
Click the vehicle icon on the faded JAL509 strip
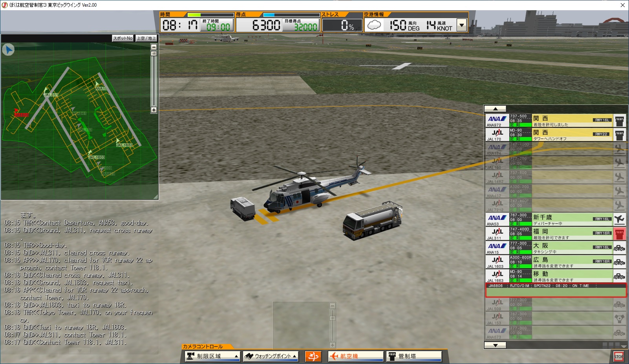click(x=620, y=304)
